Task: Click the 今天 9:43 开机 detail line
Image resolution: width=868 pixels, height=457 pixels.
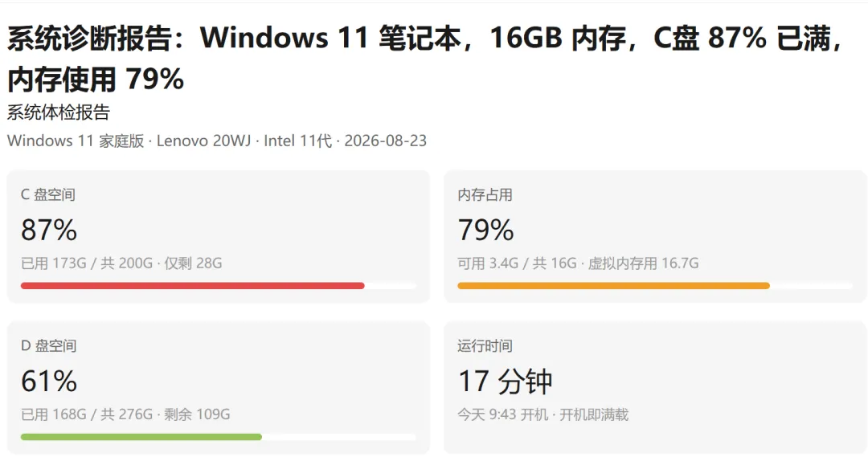Action: (x=542, y=414)
